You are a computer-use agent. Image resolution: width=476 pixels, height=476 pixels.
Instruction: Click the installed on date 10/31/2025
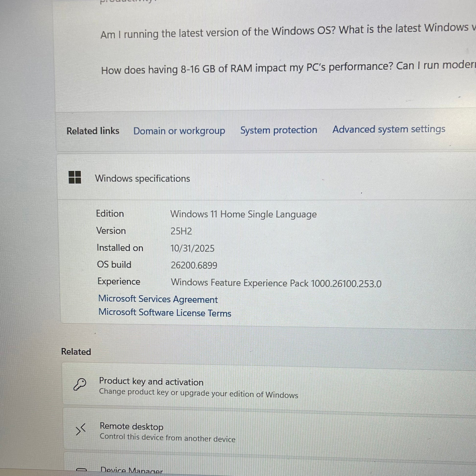[x=192, y=248]
